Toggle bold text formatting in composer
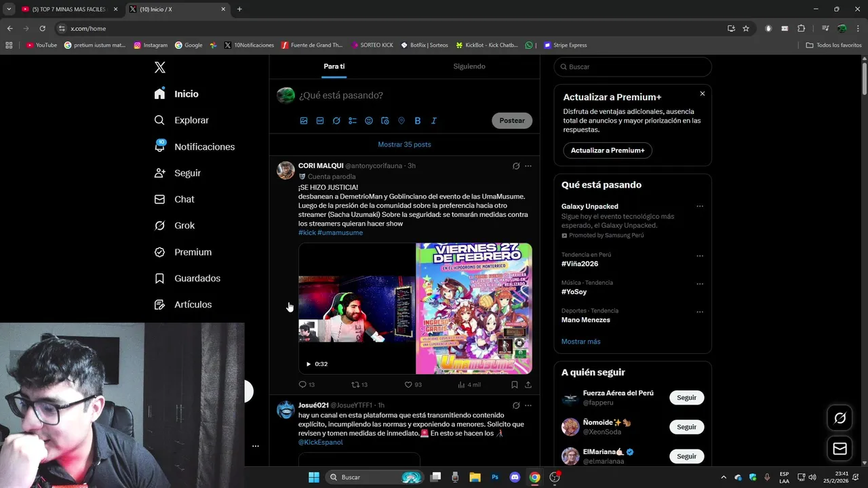The height and width of the screenshot is (488, 868). (418, 121)
